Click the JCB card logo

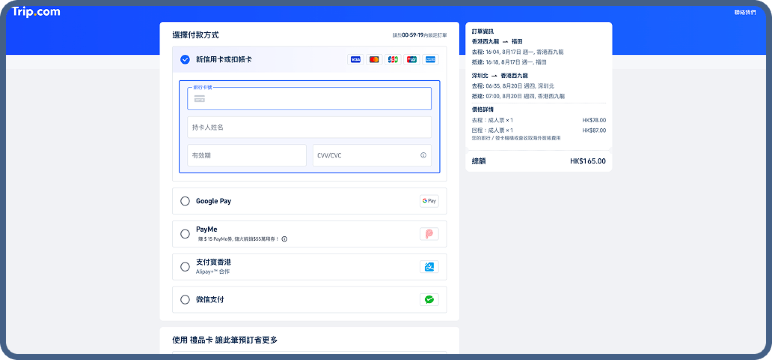(392, 60)
